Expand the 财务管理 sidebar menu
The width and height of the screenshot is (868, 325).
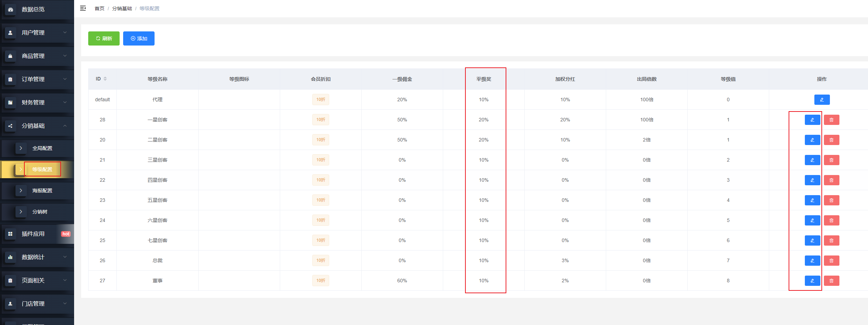[37, 103]
